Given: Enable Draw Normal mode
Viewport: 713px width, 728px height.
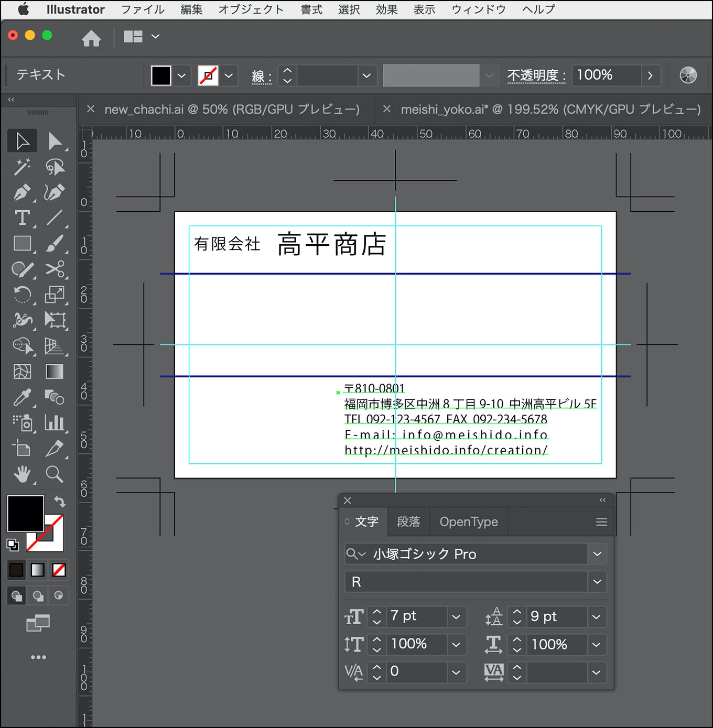Looking at the screenshot, I should click(17, 596).
